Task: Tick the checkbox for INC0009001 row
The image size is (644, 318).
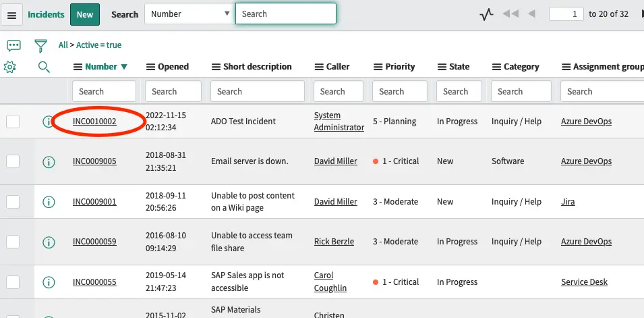Action: click(13, 202)
